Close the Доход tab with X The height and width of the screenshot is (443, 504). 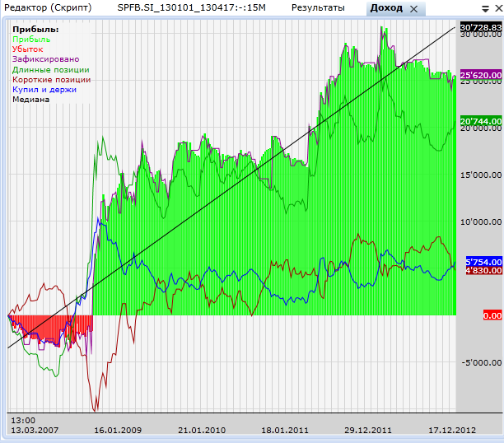click(414, 9)
